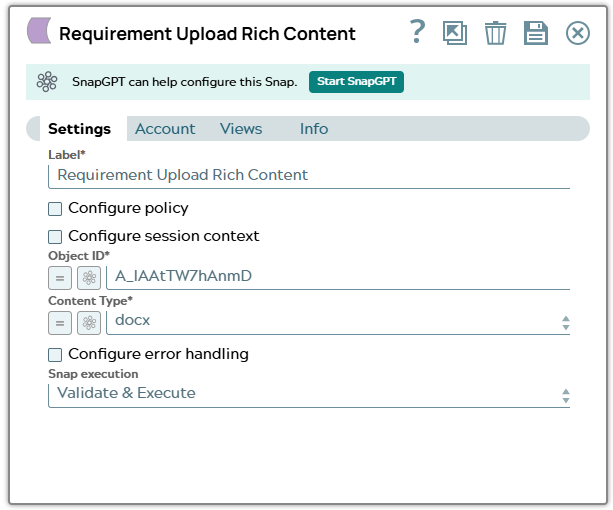The width and height of the screenshot is (613, 510).
Task: Click the 'Configure error handling' label text
Action: (158, 354)
